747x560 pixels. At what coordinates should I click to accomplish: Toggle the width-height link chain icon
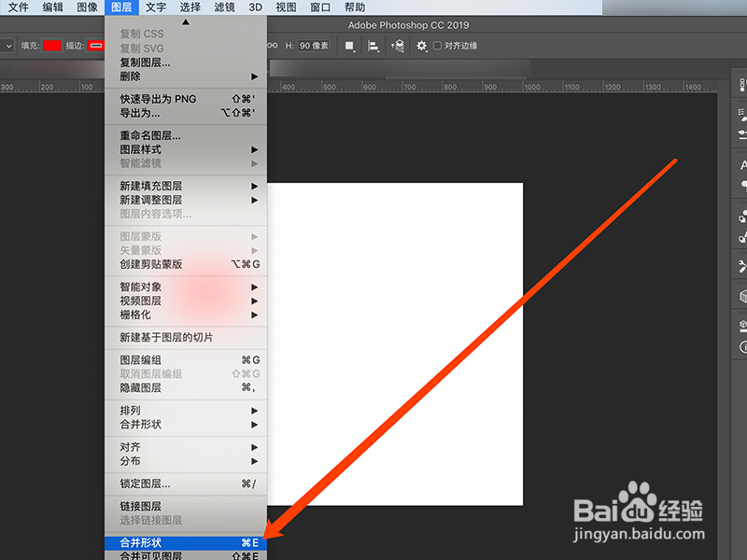click(272, 45)
